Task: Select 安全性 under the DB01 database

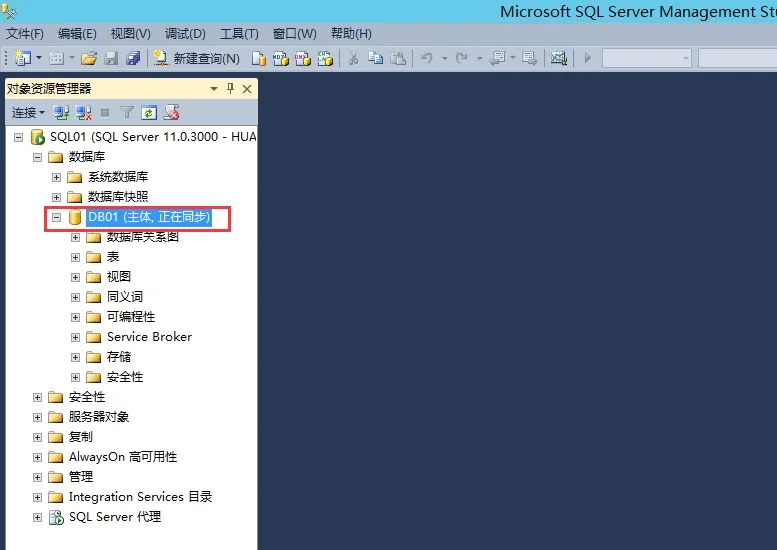Action: coord(125,377)
